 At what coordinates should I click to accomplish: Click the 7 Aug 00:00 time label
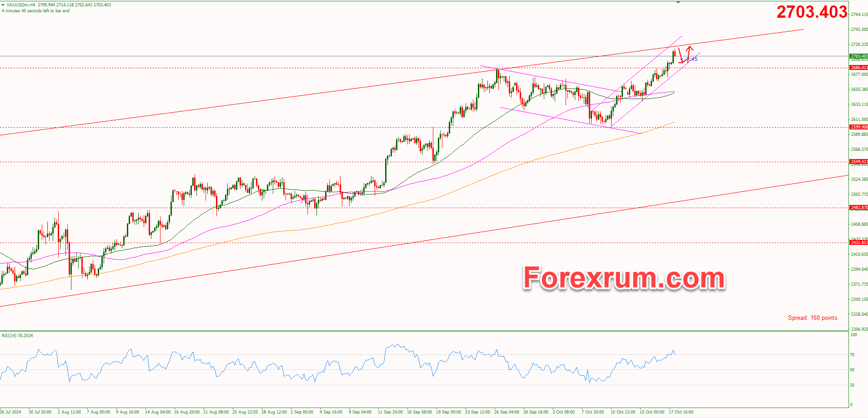[x=99, y=412]
